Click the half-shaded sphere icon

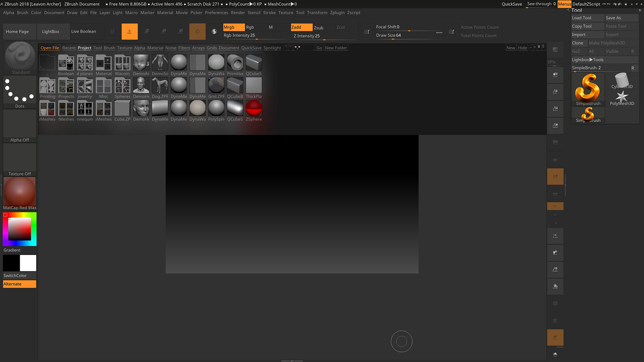click(214, 32)
